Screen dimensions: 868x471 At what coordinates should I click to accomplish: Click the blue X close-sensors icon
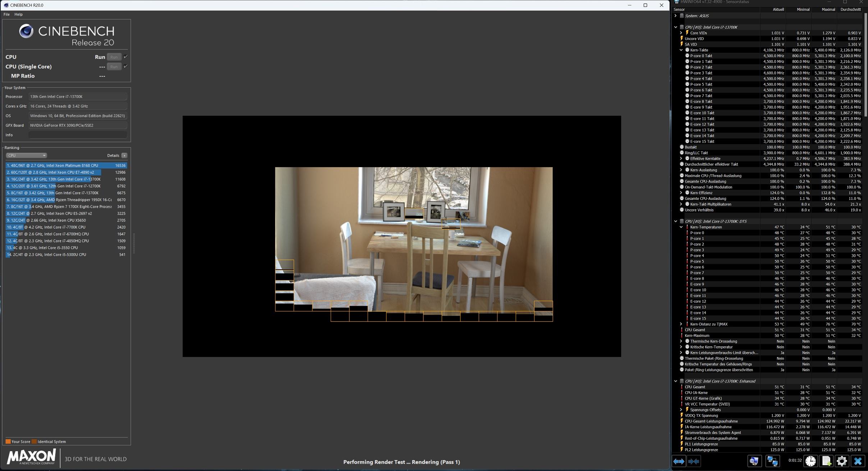click(x=858, y=461)
